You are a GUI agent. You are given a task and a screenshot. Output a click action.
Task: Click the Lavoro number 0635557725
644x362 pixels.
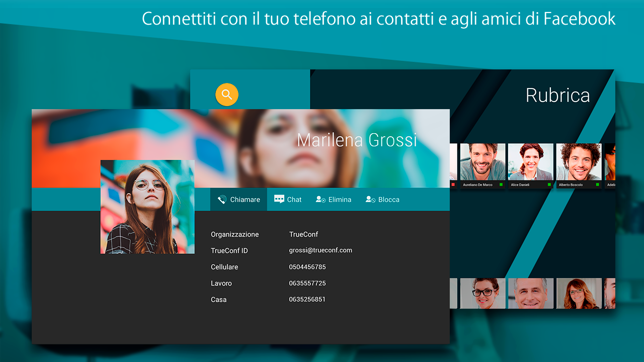(307, 283)
